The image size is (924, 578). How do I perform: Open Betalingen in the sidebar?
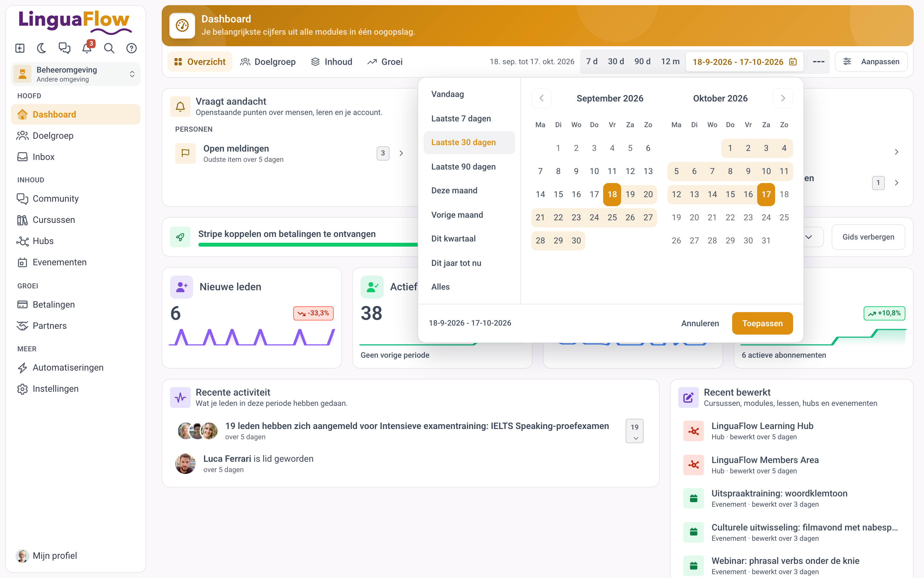click(x=76, y=305)
